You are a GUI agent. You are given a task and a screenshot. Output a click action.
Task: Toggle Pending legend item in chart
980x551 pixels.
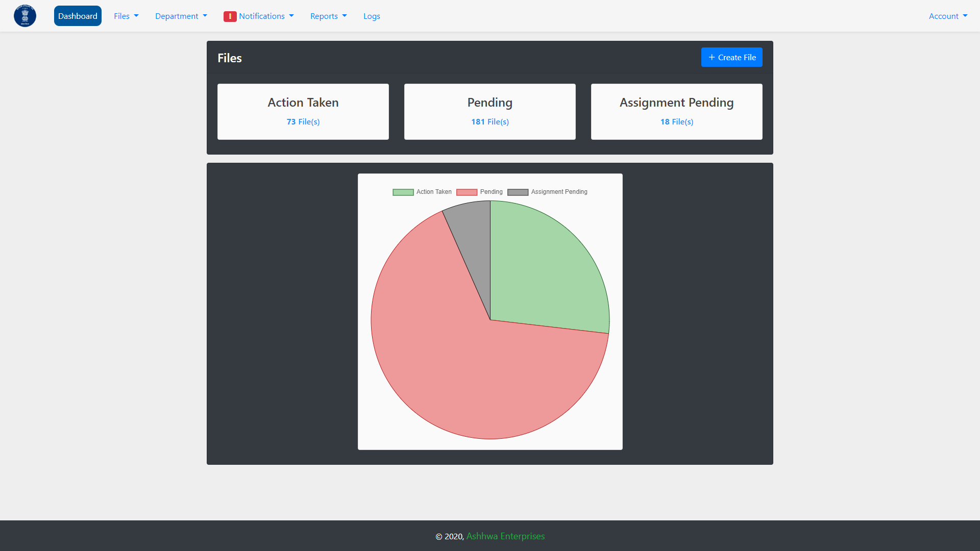[x=479, y=192]
